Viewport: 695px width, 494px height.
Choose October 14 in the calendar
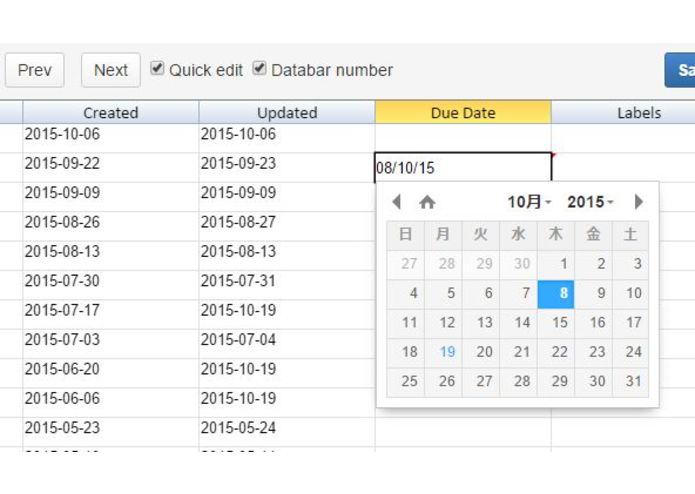(518, 323)
